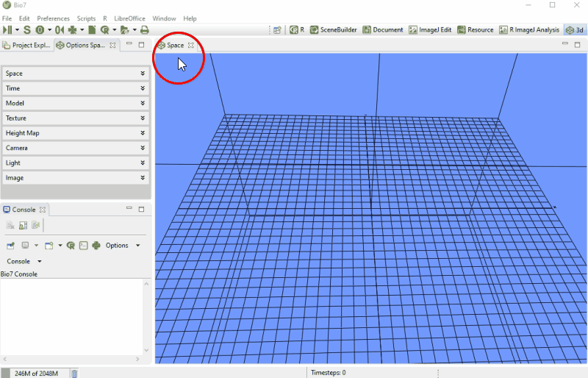Image resolution: width=588 pixels, height=378 pixels.
Task: Click the printer icon in the toolbar
Action: tap(145, 30)
